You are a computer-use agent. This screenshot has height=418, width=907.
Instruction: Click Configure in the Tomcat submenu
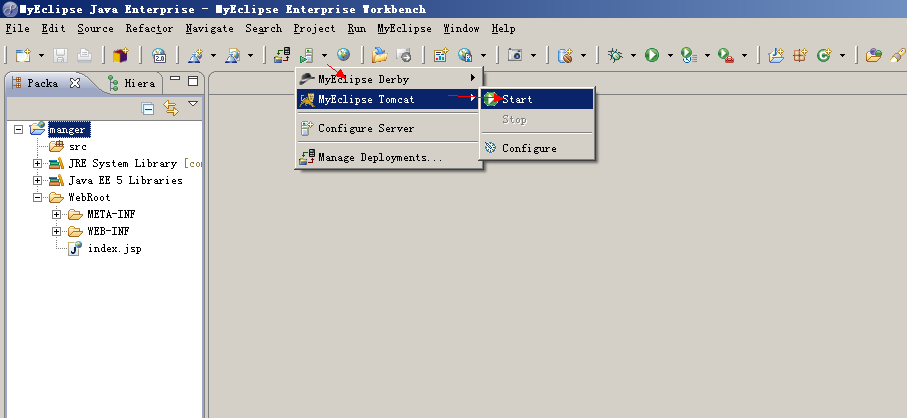click(537, 148)
